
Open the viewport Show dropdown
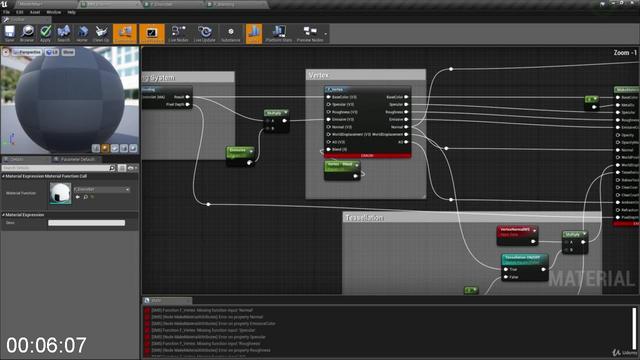tap(68, 52)
